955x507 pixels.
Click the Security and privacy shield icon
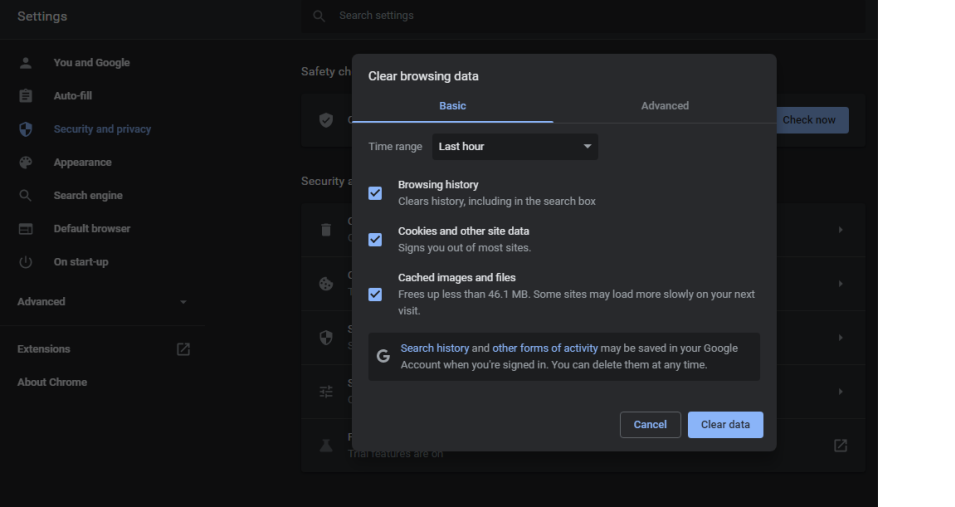coord(26,129)
